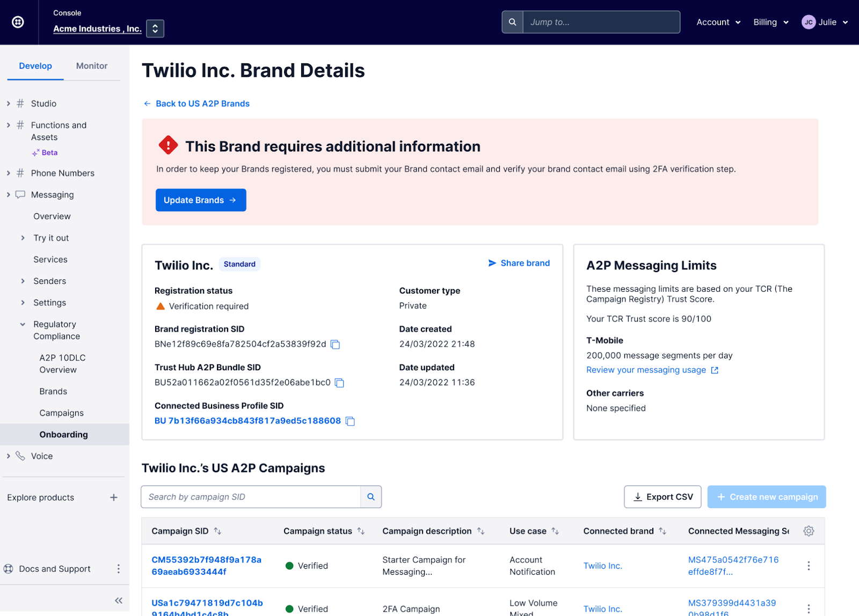Expand the Billing dropdown menu
Image resolution: width=859 pixels, height=616 pixels.
pyautogui.click(x=771, y=22)
